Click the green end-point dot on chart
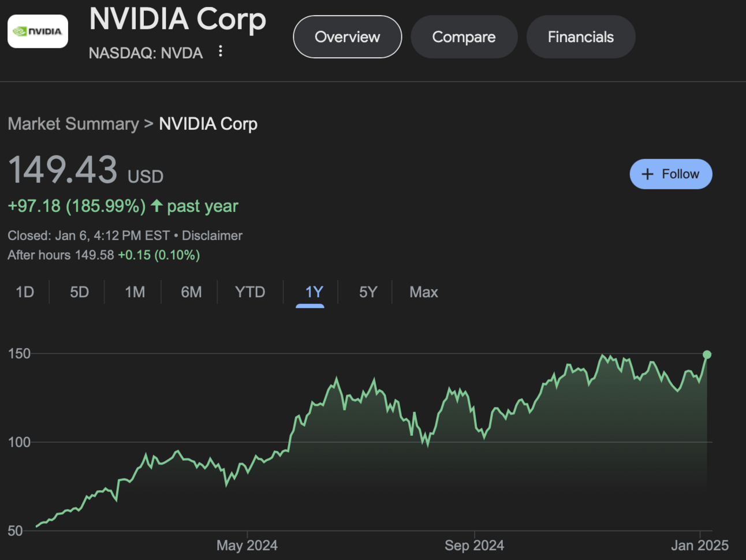 point(707,354)
